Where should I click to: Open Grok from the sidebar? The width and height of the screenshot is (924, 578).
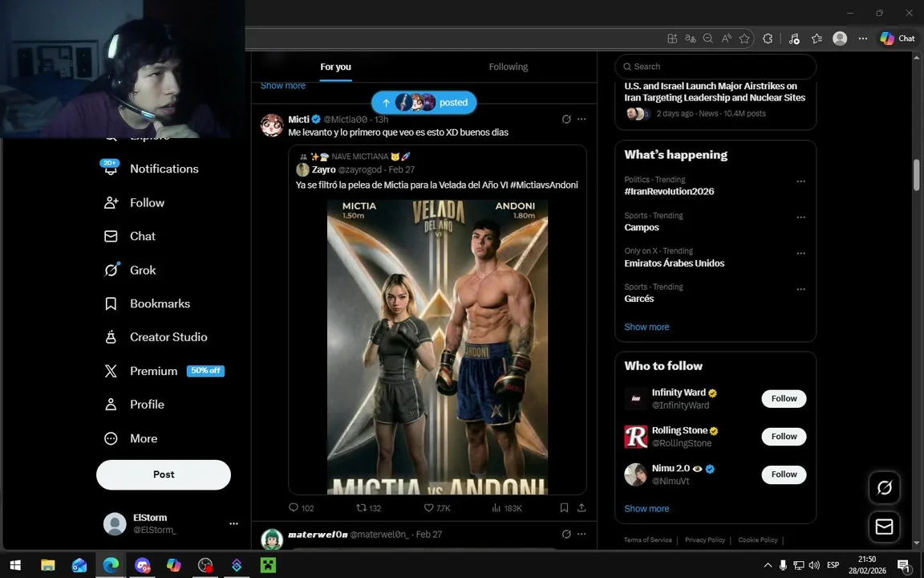(x=130, y=270)
